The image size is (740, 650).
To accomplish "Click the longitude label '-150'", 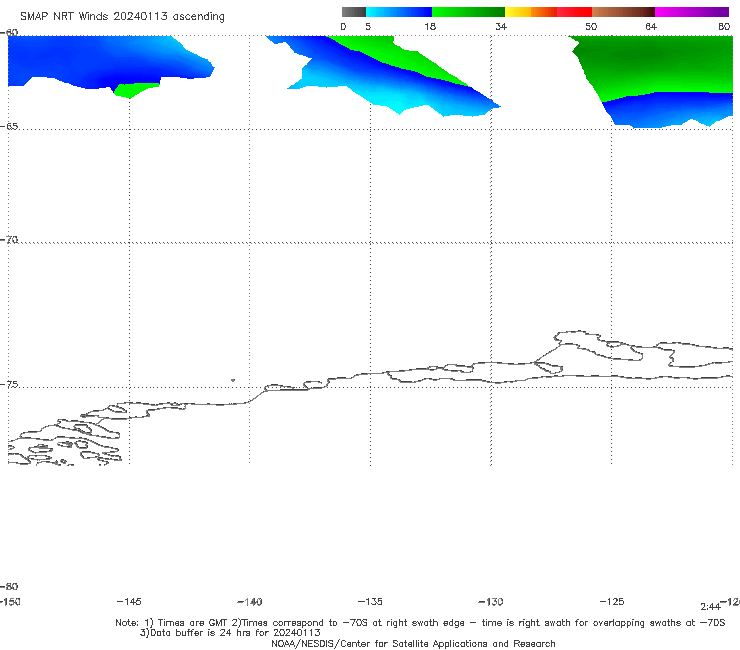I will point(10,602).
